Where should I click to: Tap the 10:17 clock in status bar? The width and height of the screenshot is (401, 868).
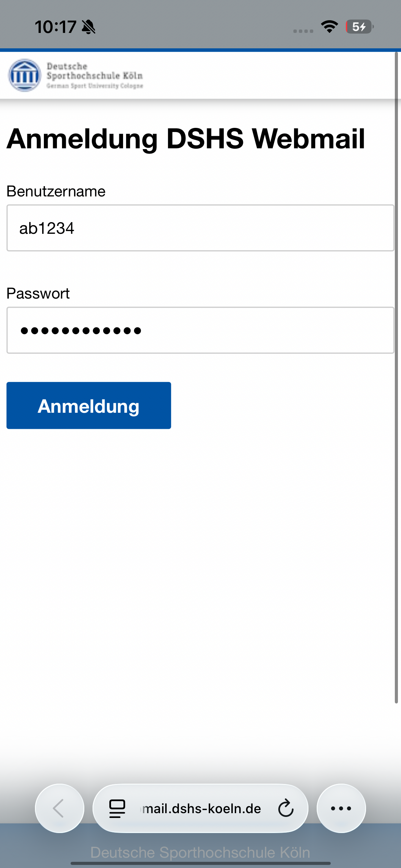(55, 27)
